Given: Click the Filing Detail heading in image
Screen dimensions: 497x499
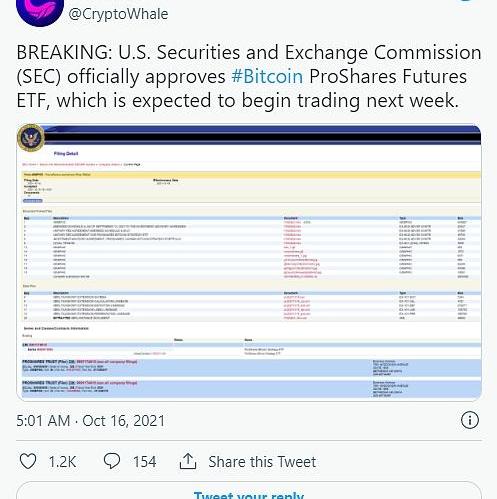Looking at the screenshot, I should [66, 154].
